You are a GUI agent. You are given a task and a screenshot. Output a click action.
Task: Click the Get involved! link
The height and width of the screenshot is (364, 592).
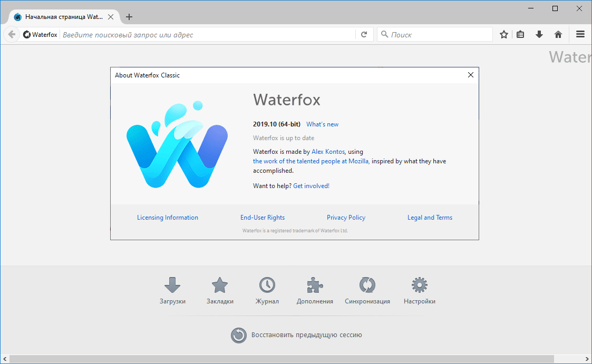pos(311,185)
